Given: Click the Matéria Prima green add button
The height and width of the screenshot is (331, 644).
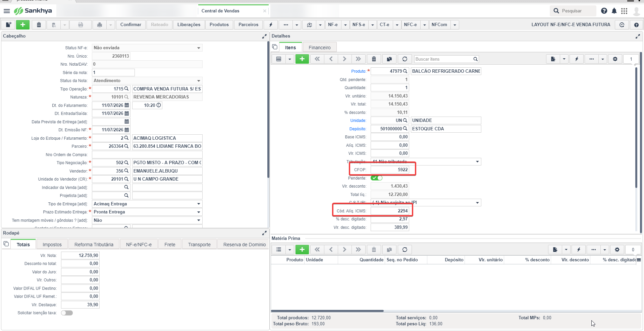Looking at the screenshot, I should pyautogui.click(x=302, y=250).
